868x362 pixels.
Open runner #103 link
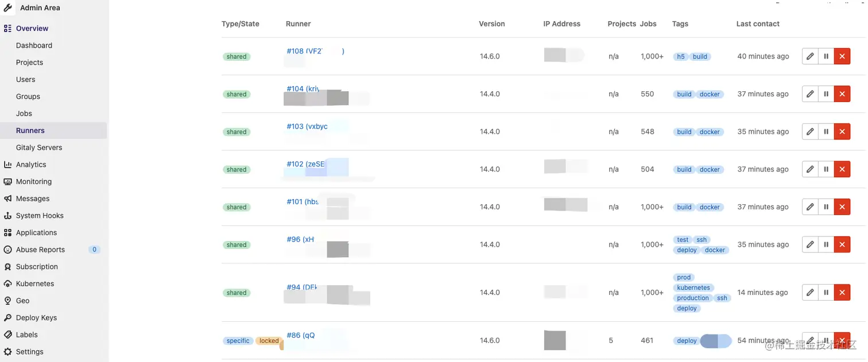click(x=307, y=126)
